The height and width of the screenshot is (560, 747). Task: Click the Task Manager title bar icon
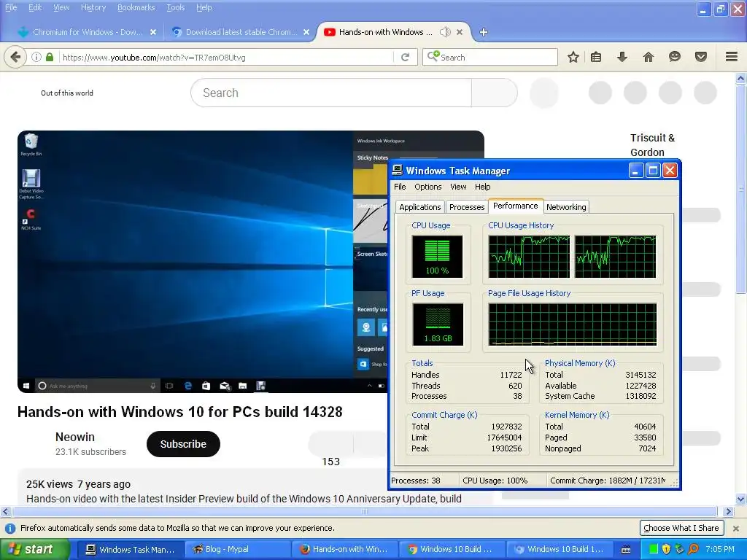coord(398,171)
